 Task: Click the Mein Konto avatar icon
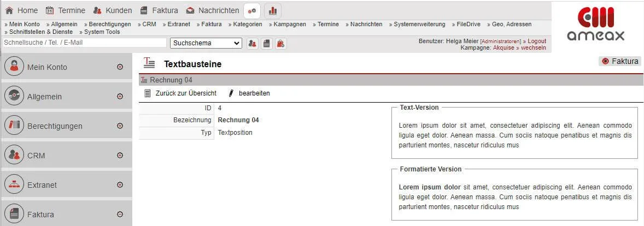[14, 67]
